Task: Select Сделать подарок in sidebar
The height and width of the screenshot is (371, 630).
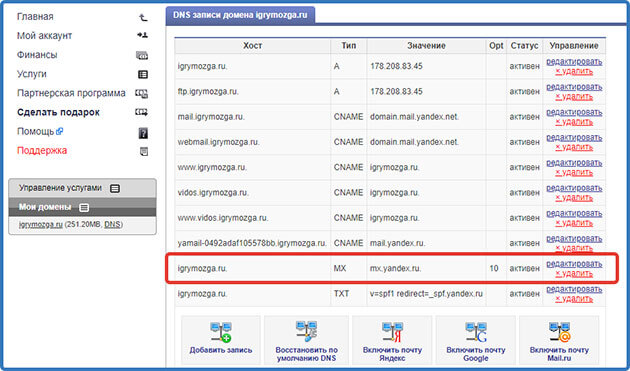Action: (58, 113)
